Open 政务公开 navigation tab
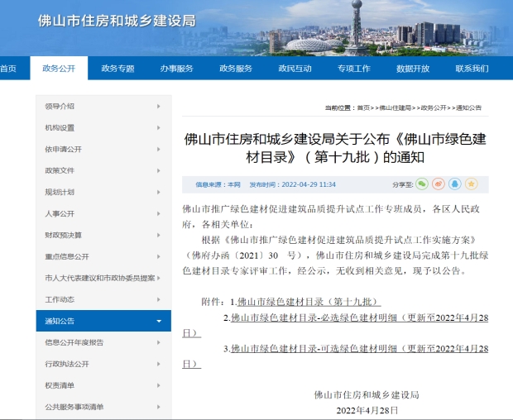 click(59, 69)
